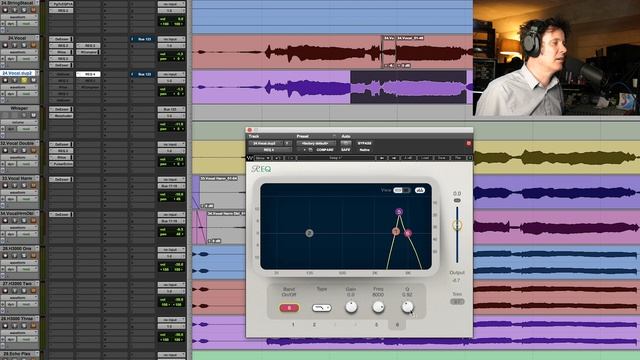Mute the 24.Vocal track
The width and height of the screenshot is (640, 360).
[33, 45]
